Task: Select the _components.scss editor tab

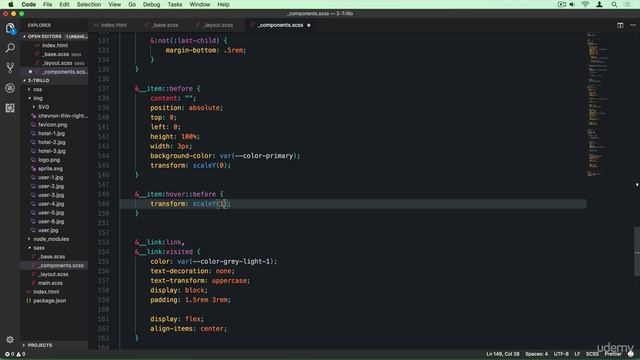Action: pos(281,25)
